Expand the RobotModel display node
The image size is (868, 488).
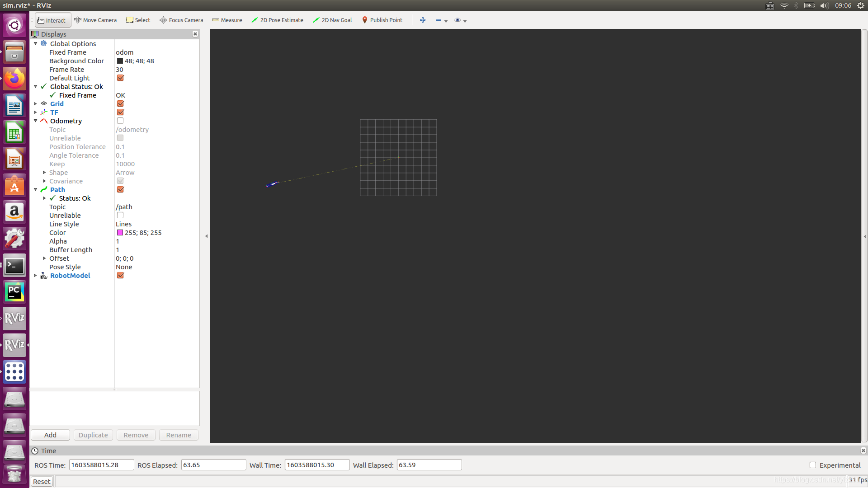(36, 276)
